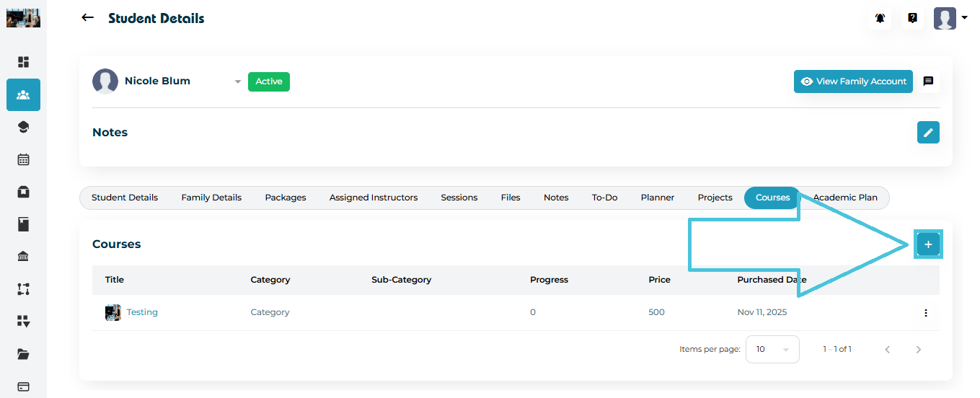Open the Testing course link
The image size is (980, 398).
[142, 312]
